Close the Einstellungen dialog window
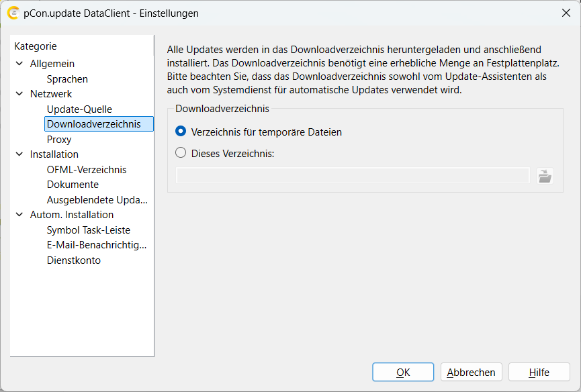The height and width of the screenshot is (392, 581). coord(566,13)
